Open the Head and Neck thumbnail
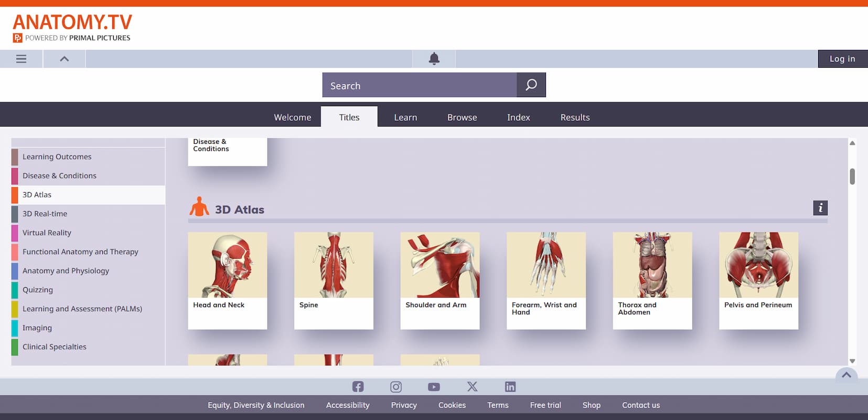868x420 pixels. [227, 266]
